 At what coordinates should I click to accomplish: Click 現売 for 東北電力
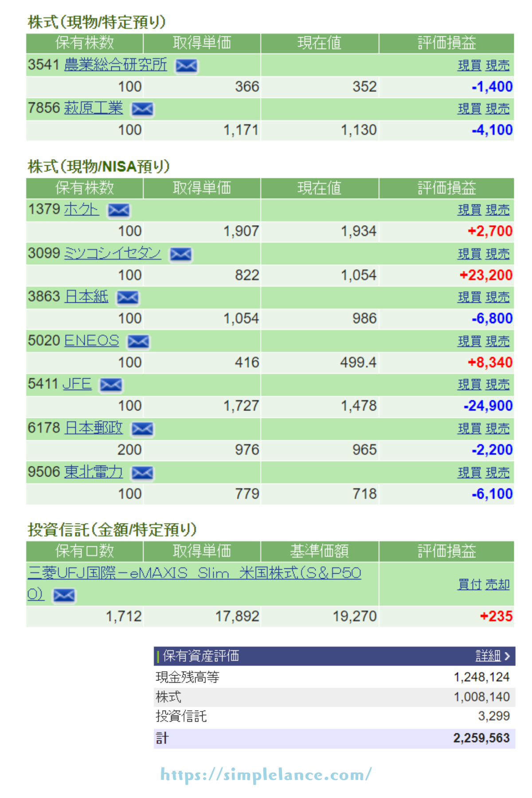497,473
